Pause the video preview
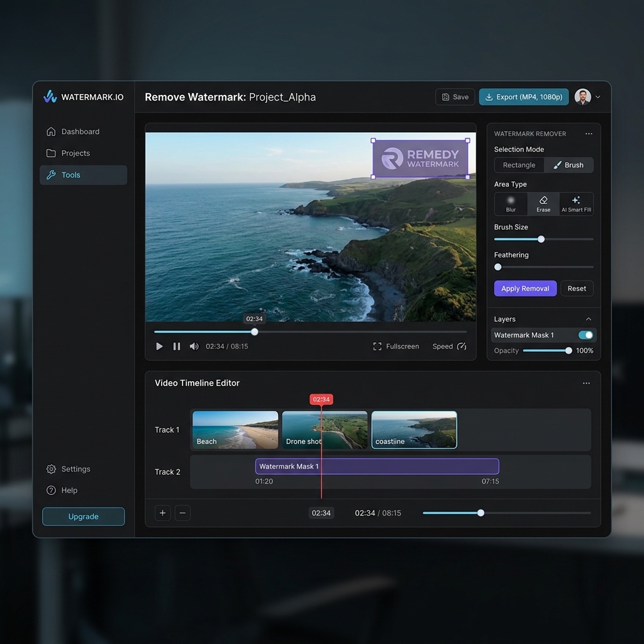The image size is (644, 644). coord(177,347)
